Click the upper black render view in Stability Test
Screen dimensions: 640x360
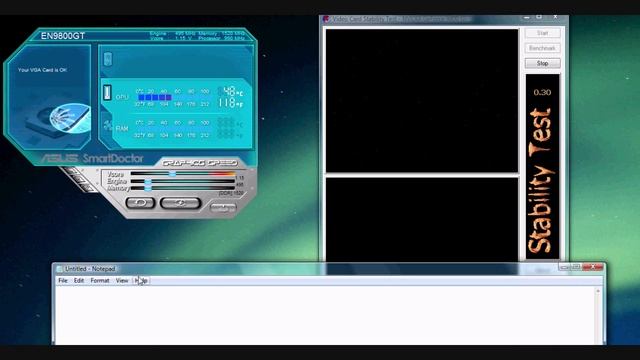tap(422, 101)
